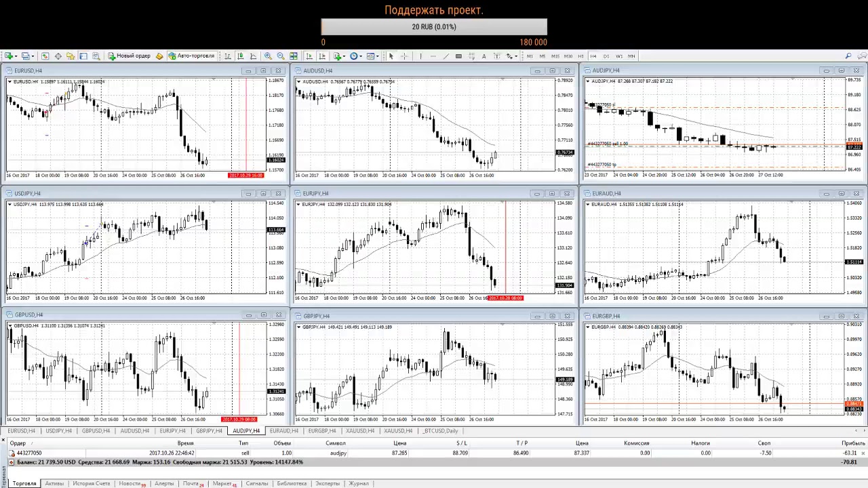Show the Market Watch window
The image size is (868, 488).
point(45,56)
